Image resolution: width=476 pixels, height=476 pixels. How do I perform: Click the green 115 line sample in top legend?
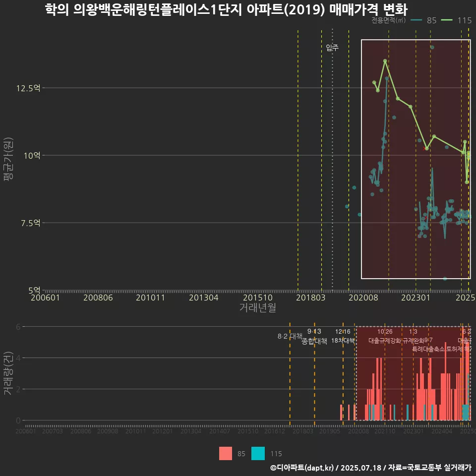(447, 20)
